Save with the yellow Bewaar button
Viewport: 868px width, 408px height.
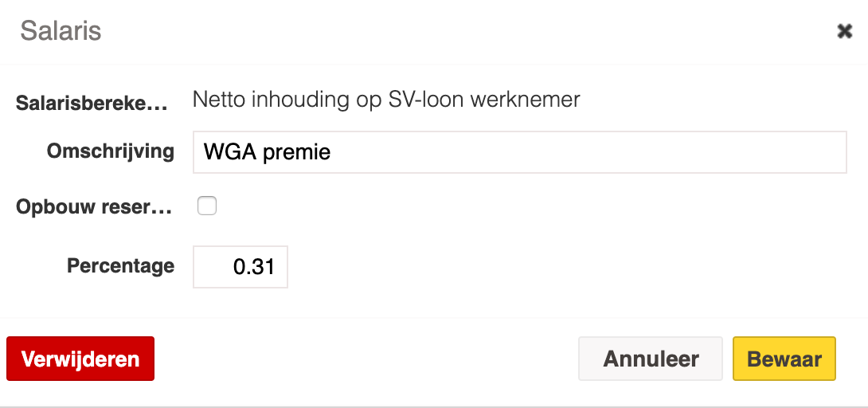[x=784, y=359]
